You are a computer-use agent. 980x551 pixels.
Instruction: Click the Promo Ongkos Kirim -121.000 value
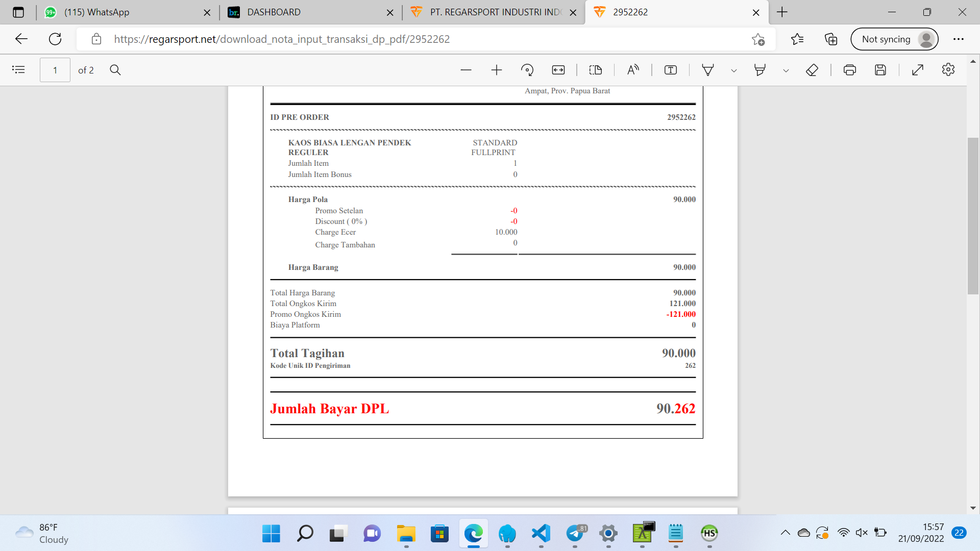[x=681, y=314]
